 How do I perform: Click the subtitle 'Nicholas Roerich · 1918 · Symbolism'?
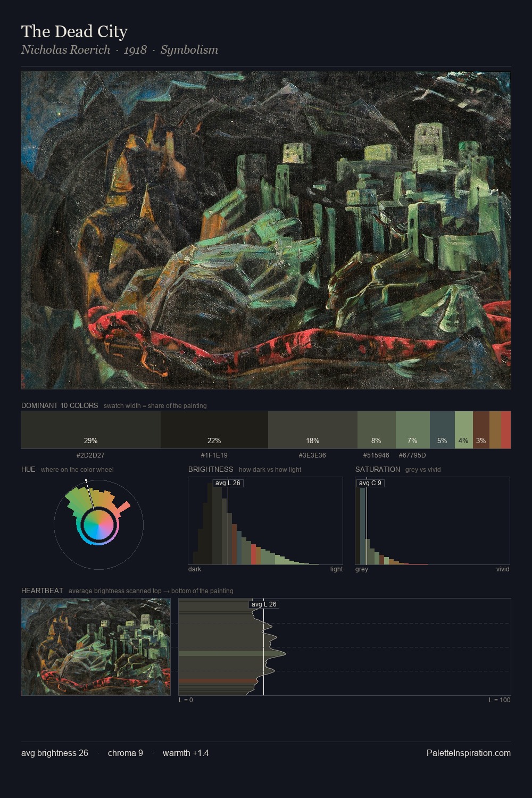tap(120, 50)
